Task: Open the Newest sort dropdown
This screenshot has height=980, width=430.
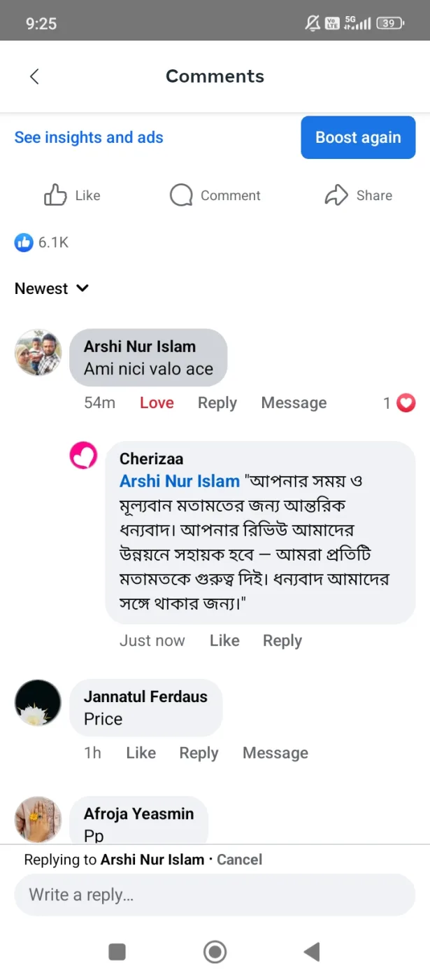Action: click(52, 288)
